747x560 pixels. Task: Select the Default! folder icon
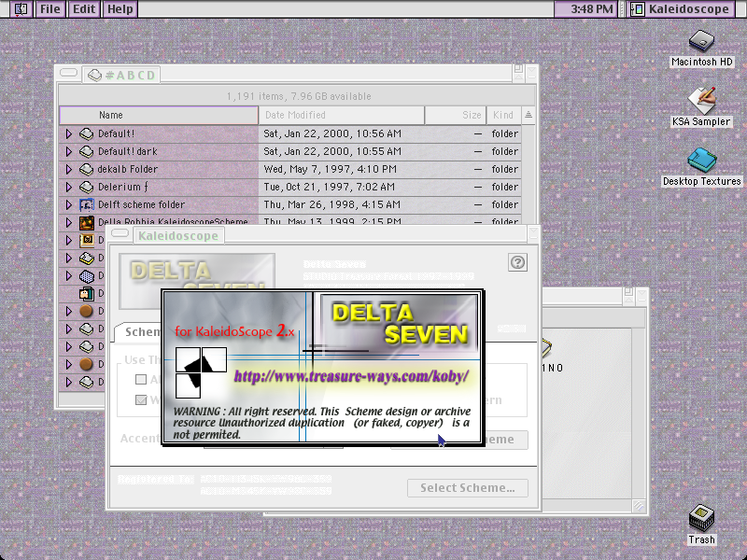(x=86, y=133)
